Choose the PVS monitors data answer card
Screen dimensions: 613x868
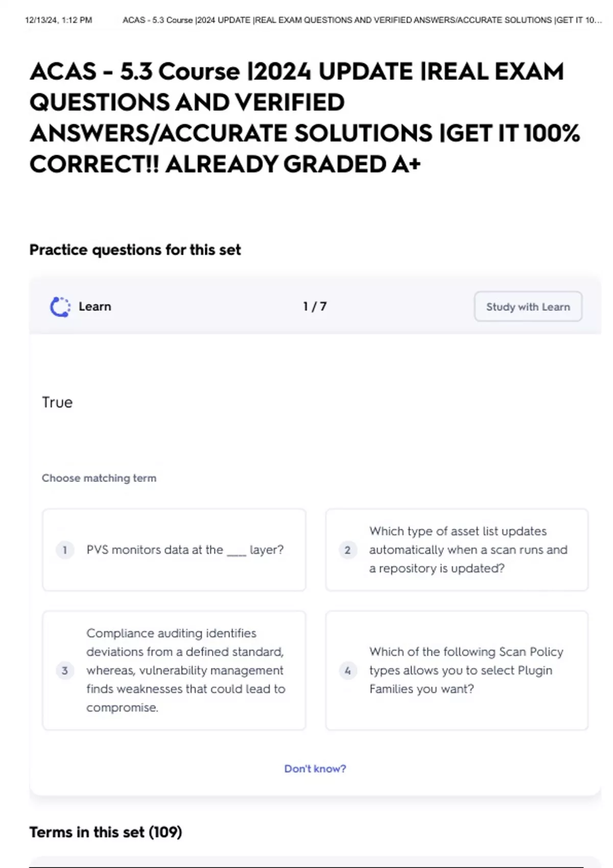(174, 550)
